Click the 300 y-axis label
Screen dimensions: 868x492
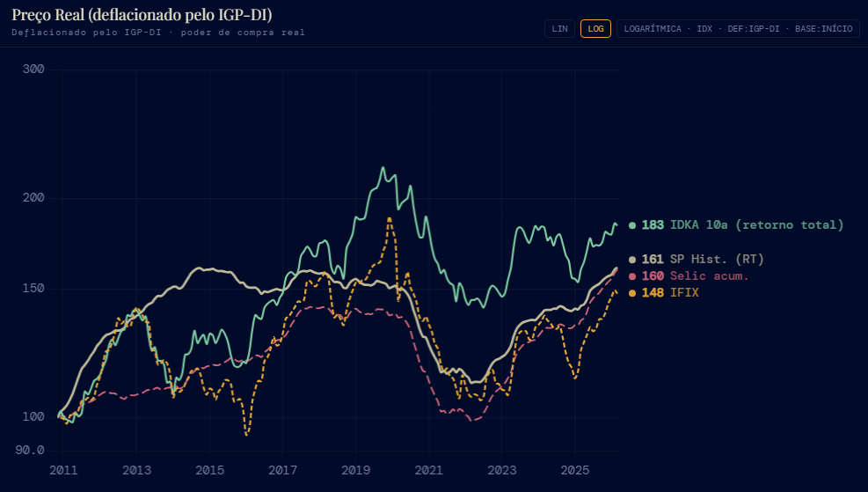point(33,70)
